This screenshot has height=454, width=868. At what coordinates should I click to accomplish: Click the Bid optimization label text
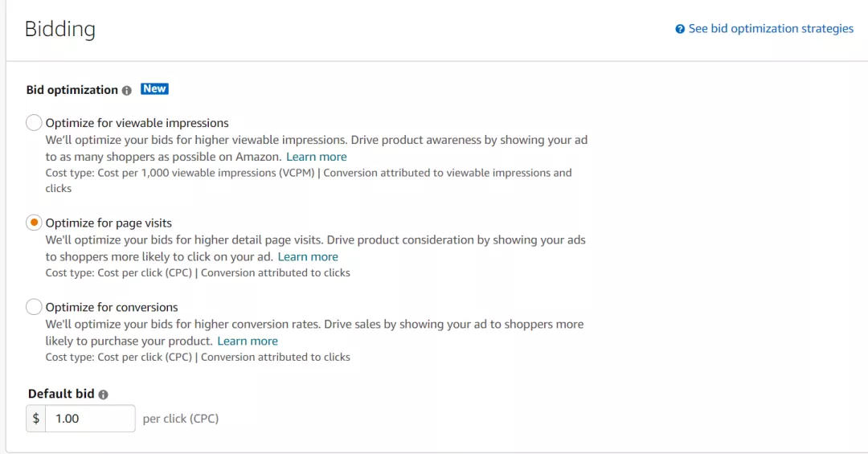coord(72,90)
